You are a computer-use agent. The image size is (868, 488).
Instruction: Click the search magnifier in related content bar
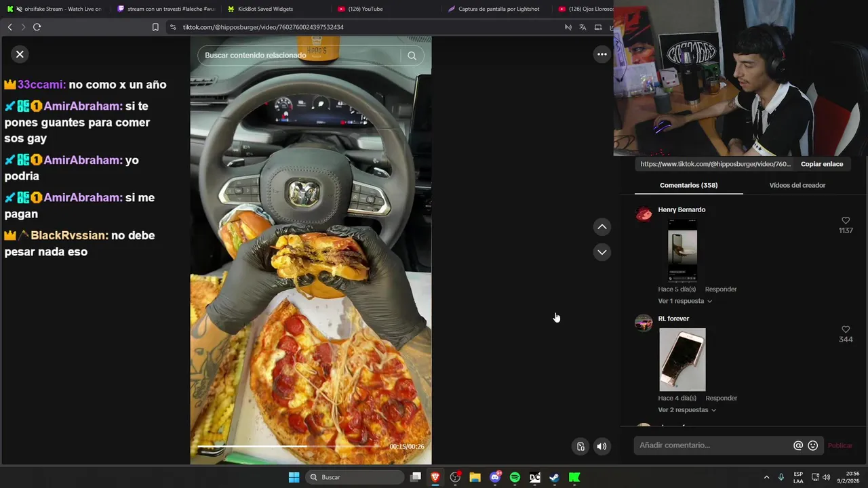[x=412, y=56]
